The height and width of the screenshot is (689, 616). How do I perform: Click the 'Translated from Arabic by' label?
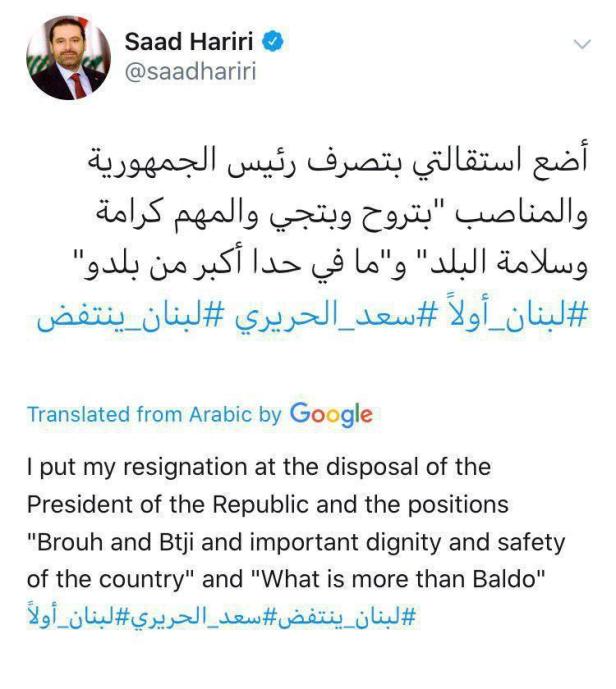coord(154,414)
